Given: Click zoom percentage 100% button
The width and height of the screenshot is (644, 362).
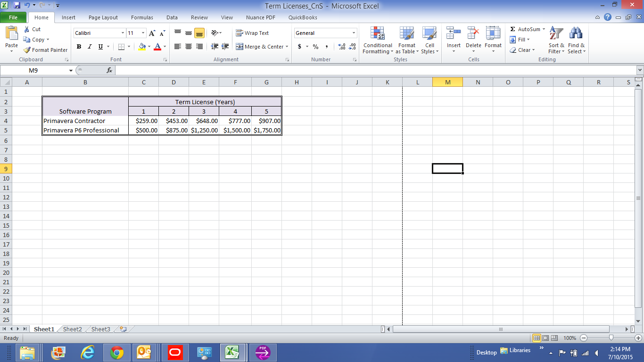Looking at the screenshot, I should point(570,338).
